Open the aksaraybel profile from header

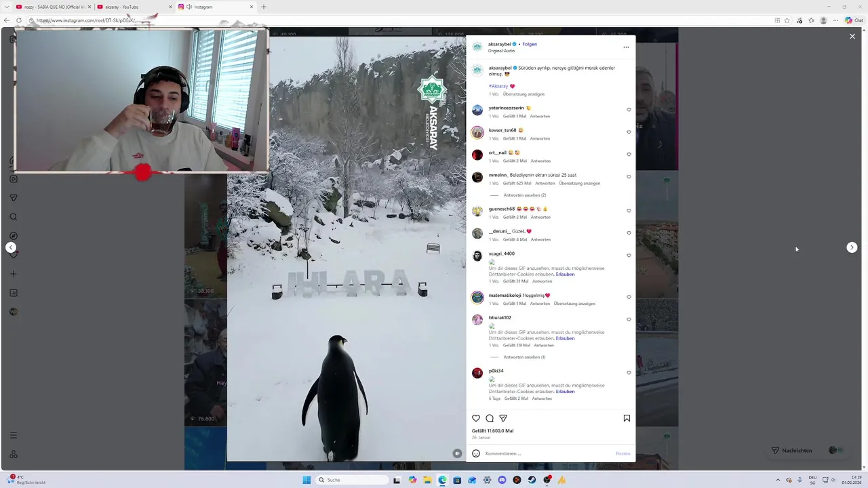click(x=500, y=44)
